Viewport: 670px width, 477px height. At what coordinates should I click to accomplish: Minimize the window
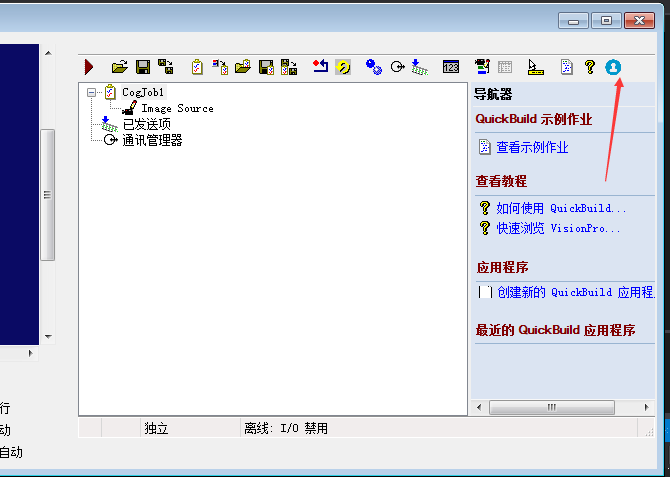tap(573, 21)
